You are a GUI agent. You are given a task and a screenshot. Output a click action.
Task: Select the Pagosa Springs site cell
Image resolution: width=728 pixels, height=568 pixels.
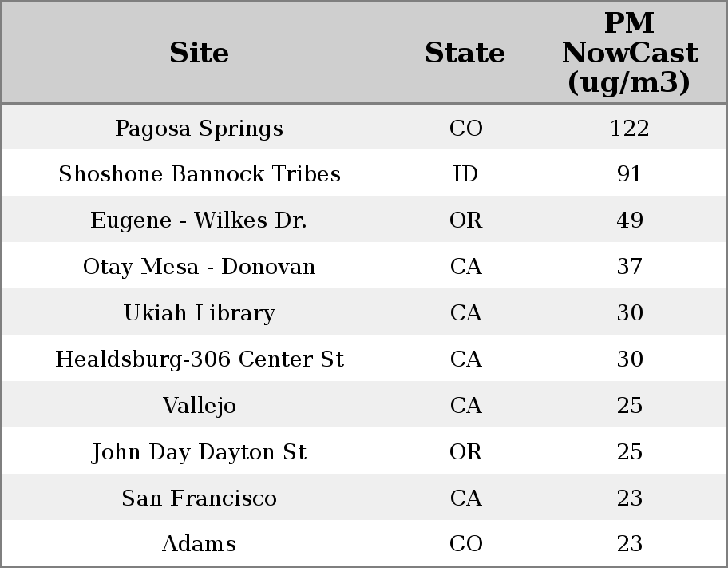[x=200, y=129]
